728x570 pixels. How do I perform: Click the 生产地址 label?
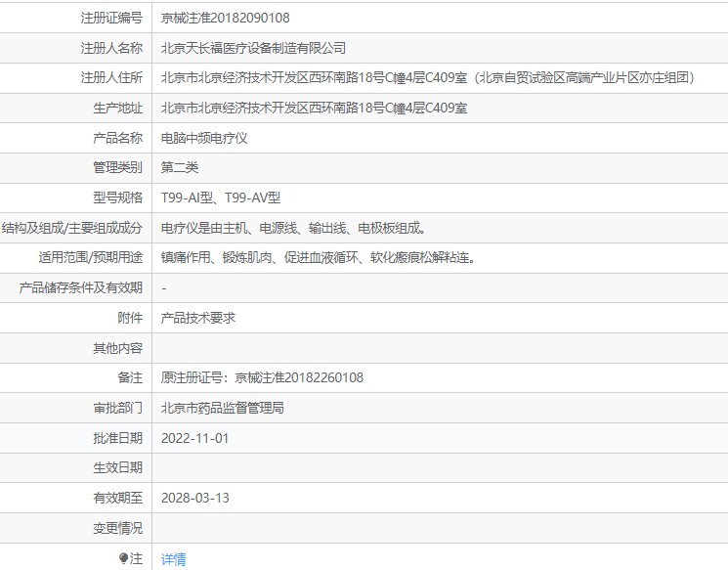(118, 108)
